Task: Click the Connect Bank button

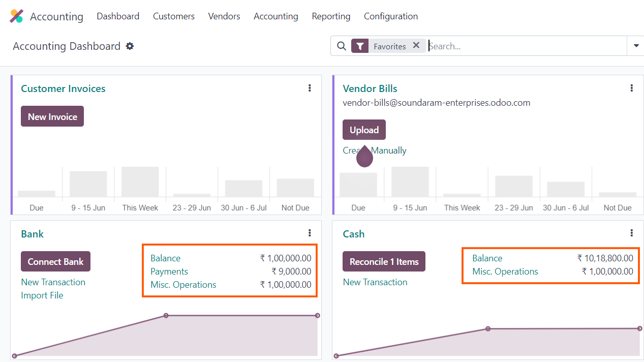Action: 55,261
